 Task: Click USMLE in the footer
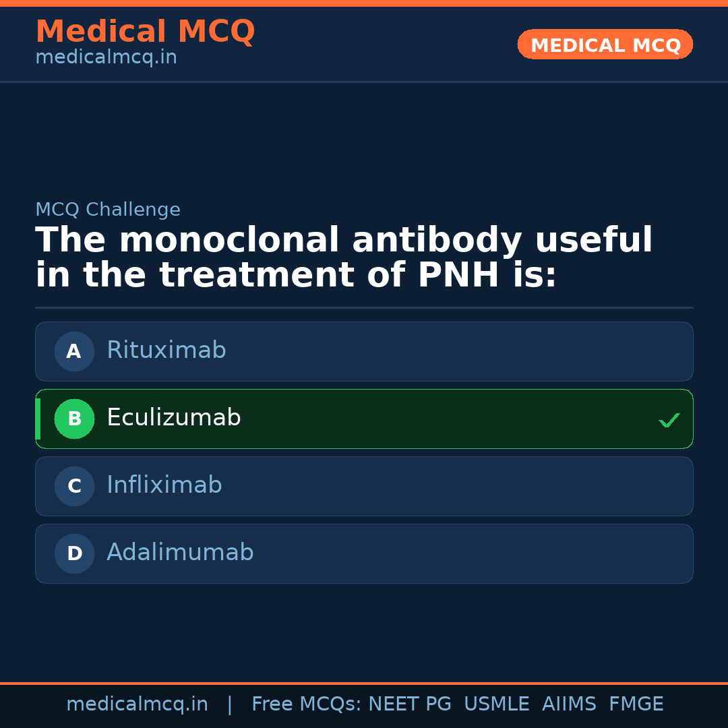[496, 704]
